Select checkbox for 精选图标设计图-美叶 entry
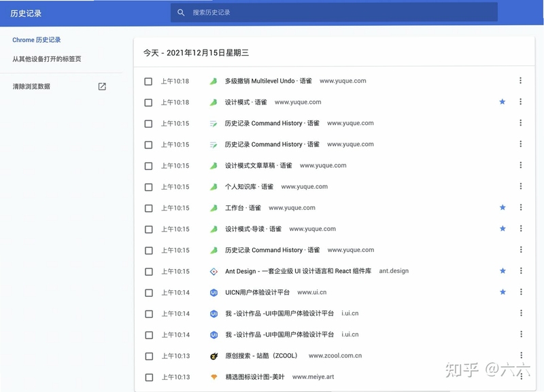 pos(149,378)
